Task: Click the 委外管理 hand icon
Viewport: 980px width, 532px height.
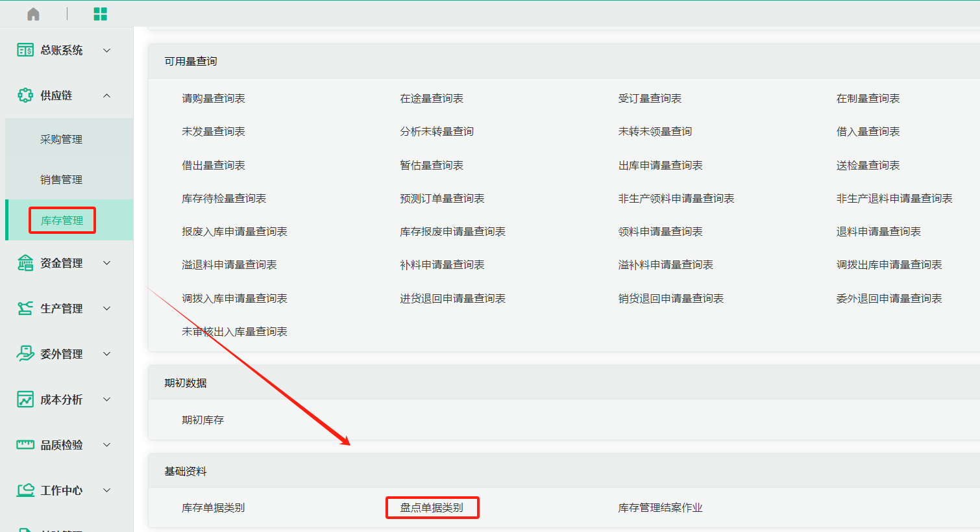Action: pyautogui.click(x=25, y=354)
